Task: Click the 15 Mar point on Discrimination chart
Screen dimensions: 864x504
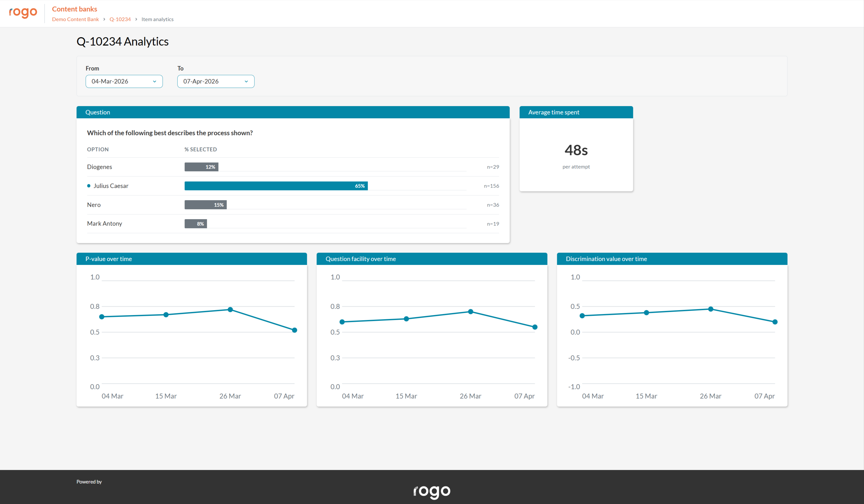Action: click(x=646, y=313)
